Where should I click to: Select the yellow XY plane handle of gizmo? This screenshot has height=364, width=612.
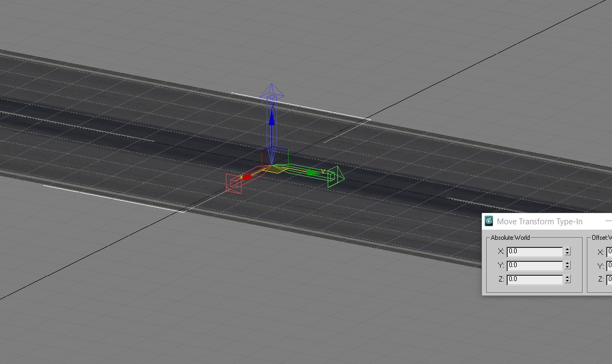(x=274, y=169)
